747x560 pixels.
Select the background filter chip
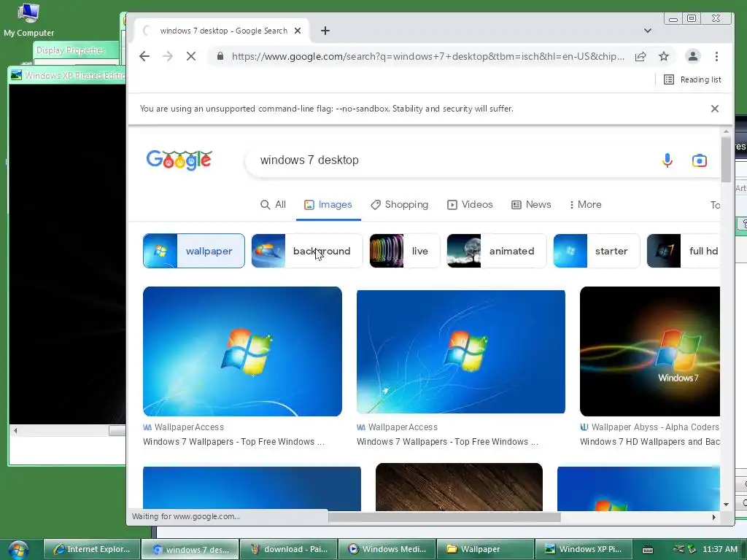pyautogui.click(x=307, y=251)
